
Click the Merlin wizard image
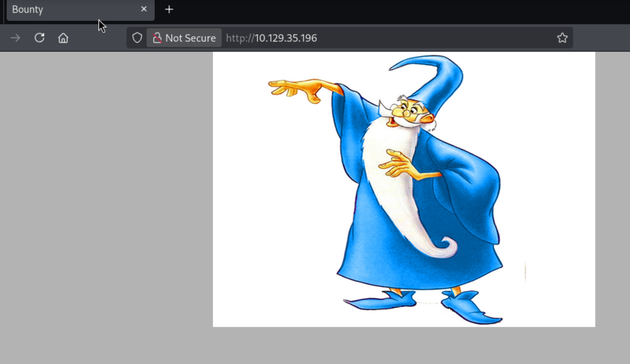[x=404, y=189]
